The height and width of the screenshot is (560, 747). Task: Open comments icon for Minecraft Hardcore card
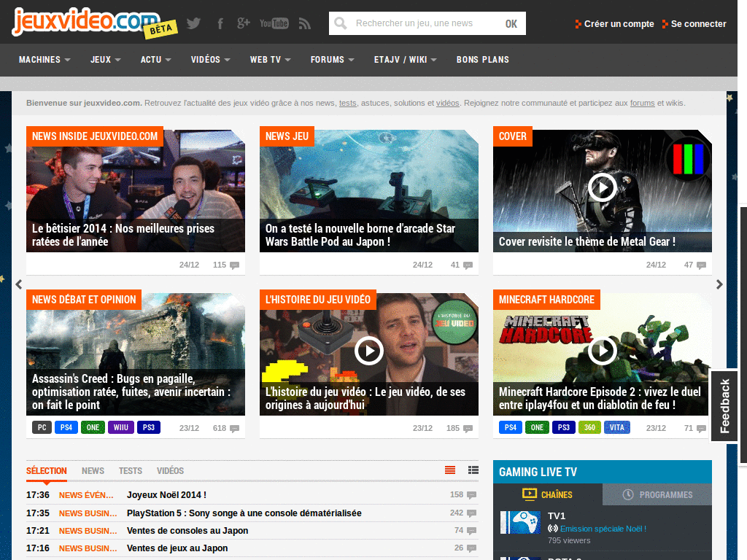click(701, 429)
